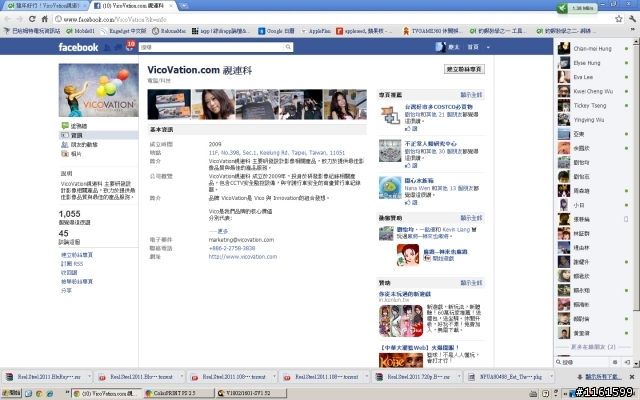Select the VicoVation.com browser tab
Screen dimensions: 640x400
pyautogui.click(x=133, y=6)
